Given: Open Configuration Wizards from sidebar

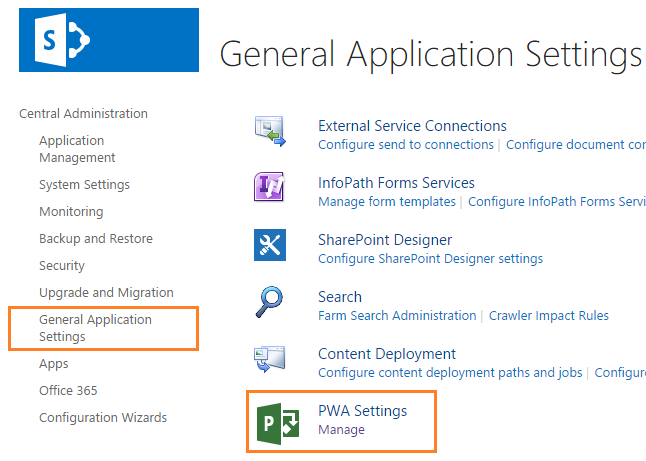Looking at the screenshot, I should [103, 418].
